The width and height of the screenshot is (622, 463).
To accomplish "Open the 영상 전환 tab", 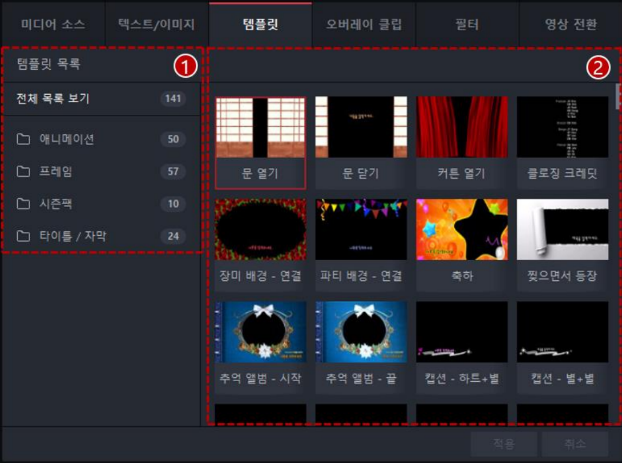I will (570, 22).
